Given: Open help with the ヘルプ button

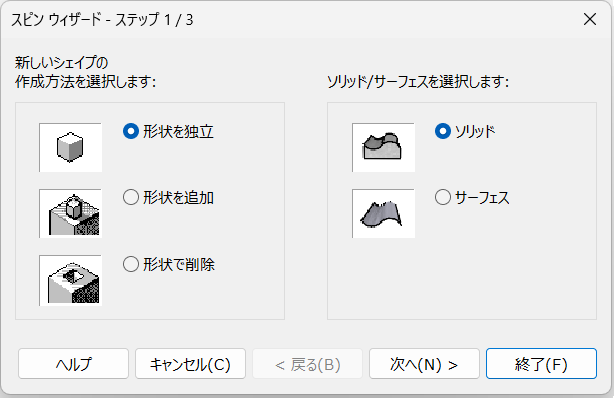Looking at the screenshot, I should (x=73, y=364).
